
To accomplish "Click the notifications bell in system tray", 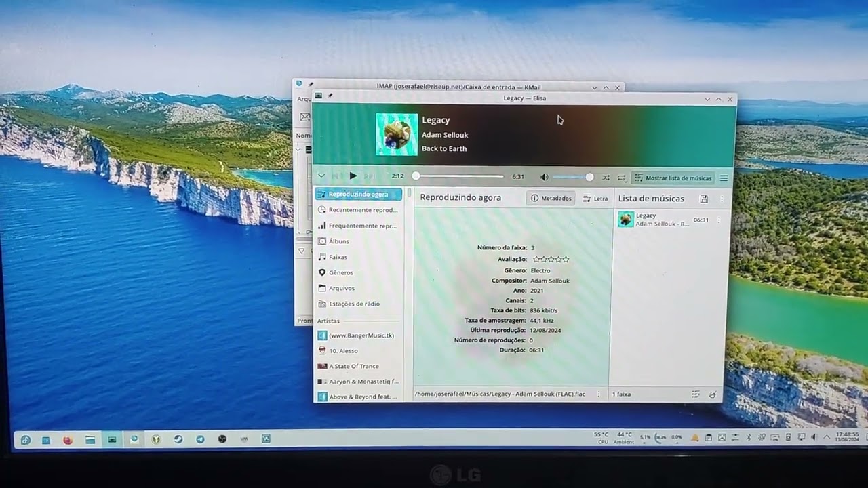I will [x=694, y=438].
